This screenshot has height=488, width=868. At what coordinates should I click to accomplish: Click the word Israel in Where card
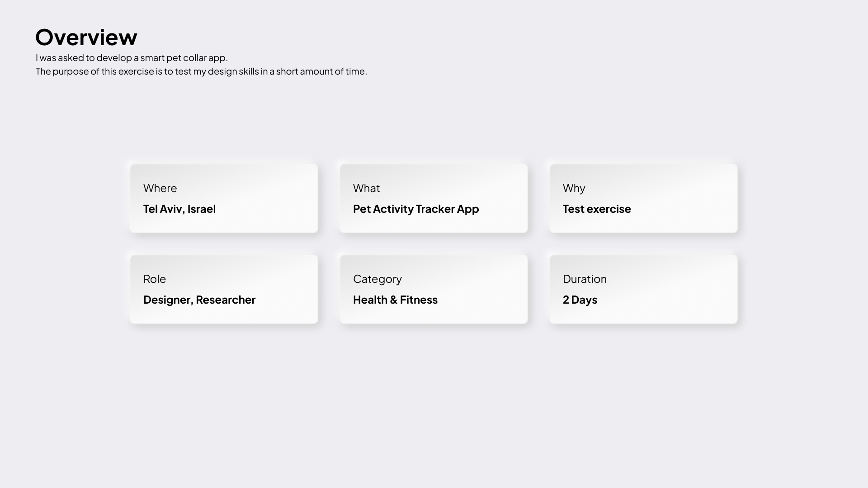point(202,209)
